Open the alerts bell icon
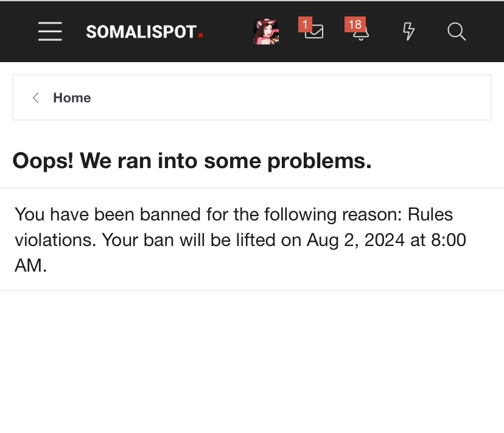This screenshot has height=433, width=504. 361,33
